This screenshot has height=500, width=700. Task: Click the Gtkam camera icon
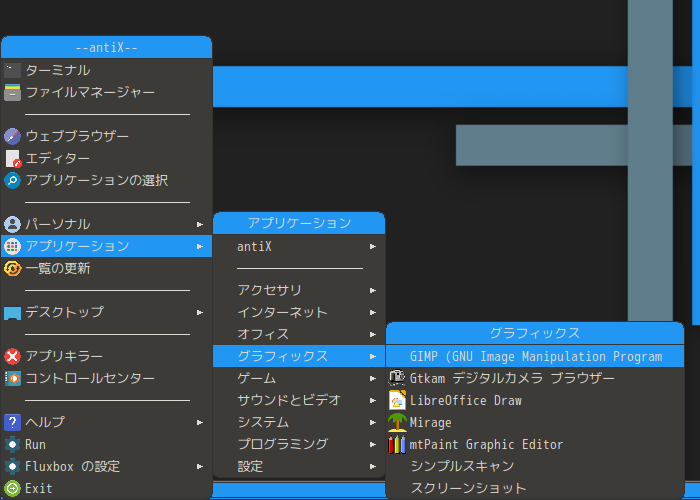pyautogui.click(x=397, y=378)
